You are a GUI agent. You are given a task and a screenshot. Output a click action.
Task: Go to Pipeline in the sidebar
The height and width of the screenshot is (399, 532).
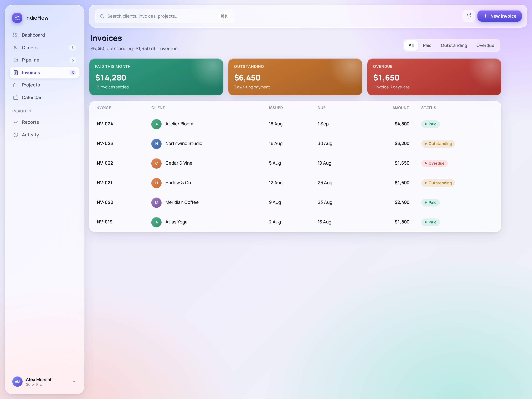click(45, 60)
